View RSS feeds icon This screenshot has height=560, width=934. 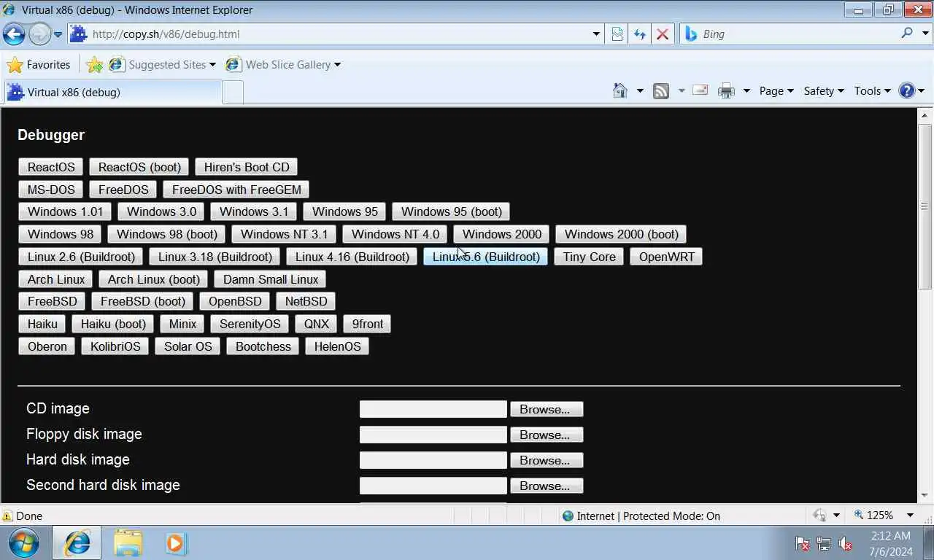[x=661, y=90]
